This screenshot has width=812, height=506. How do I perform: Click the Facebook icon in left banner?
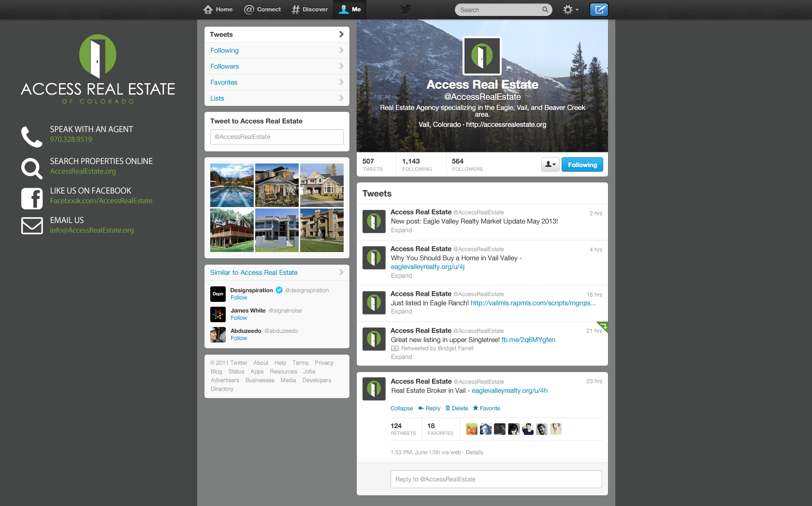tap(32, 198)
